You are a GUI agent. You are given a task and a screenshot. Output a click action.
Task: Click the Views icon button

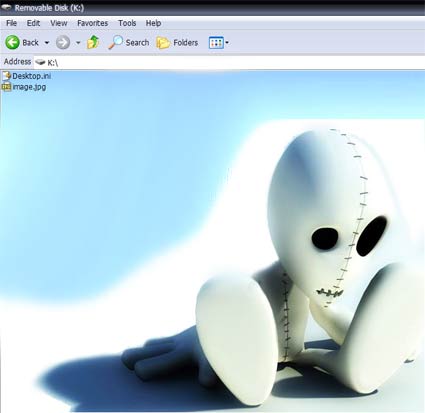216,43
